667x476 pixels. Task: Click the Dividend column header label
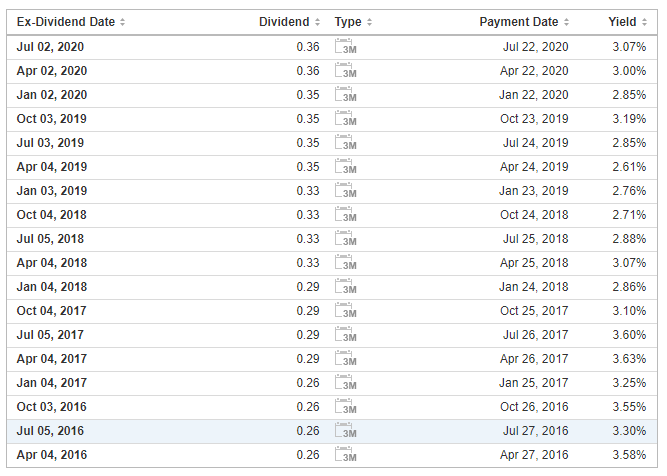click(284, 22)
